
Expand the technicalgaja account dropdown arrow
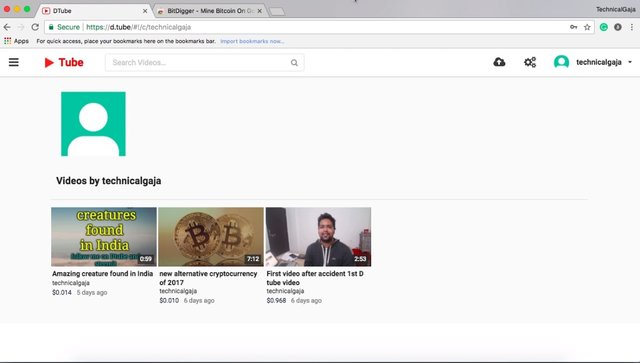click(630, 62)
